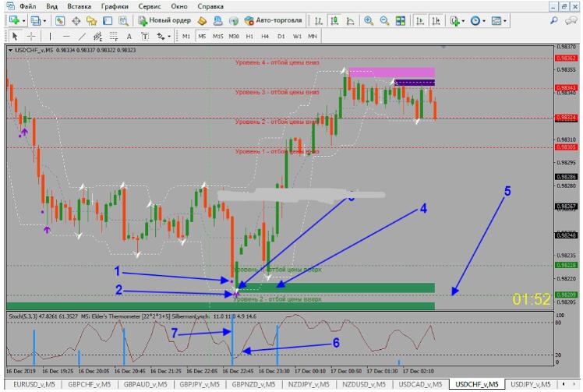
Task: Draw a horizontal line tool
Action: click(x=66, y=37)
